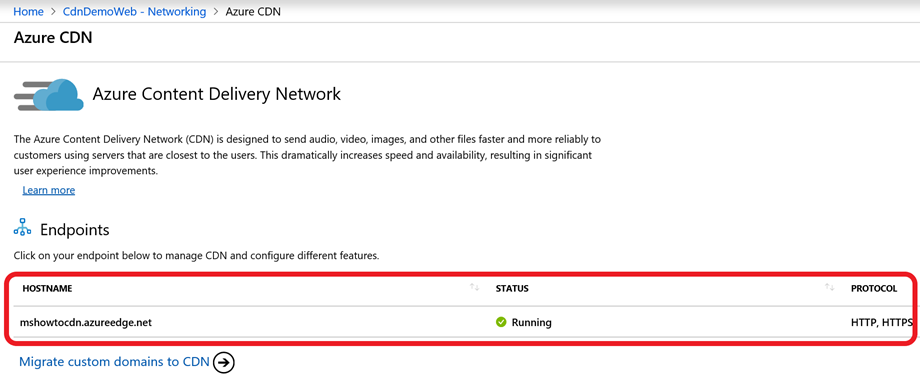Image resolution: width=920 pixels, height=382 pixels.
Task: Click the HOSTNAME column header
Action: 47,289
